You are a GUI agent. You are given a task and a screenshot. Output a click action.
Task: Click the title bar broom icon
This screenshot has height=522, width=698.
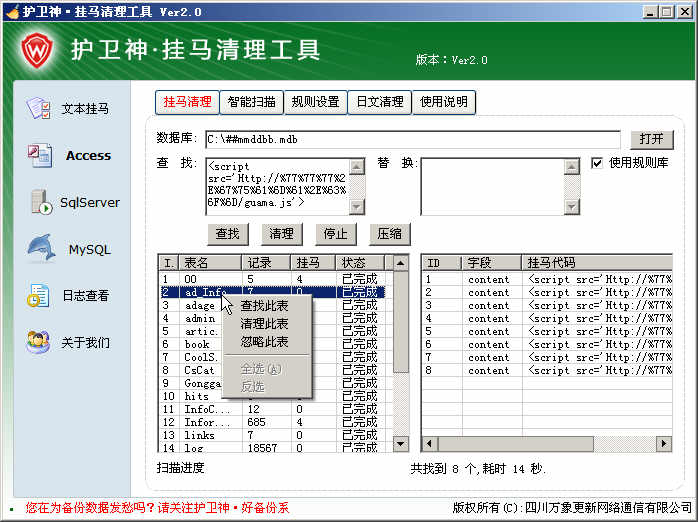click(x=12, y=11)
